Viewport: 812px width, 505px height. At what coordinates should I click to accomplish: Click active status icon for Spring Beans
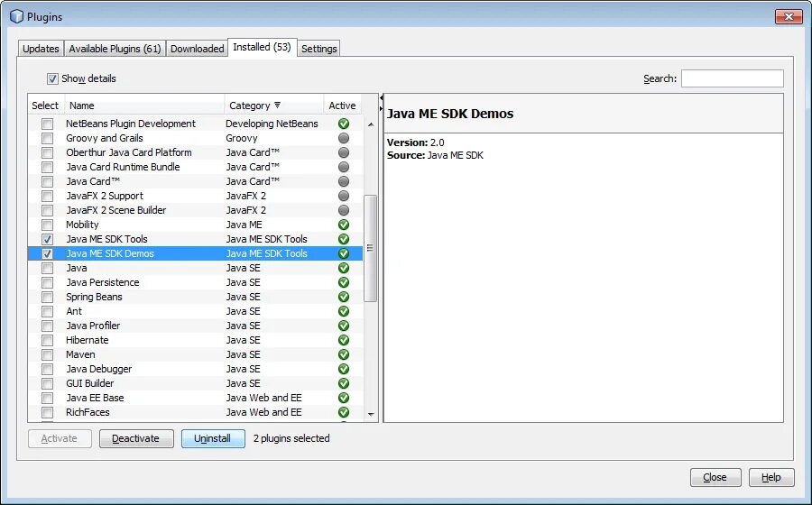tap(344, 297)
